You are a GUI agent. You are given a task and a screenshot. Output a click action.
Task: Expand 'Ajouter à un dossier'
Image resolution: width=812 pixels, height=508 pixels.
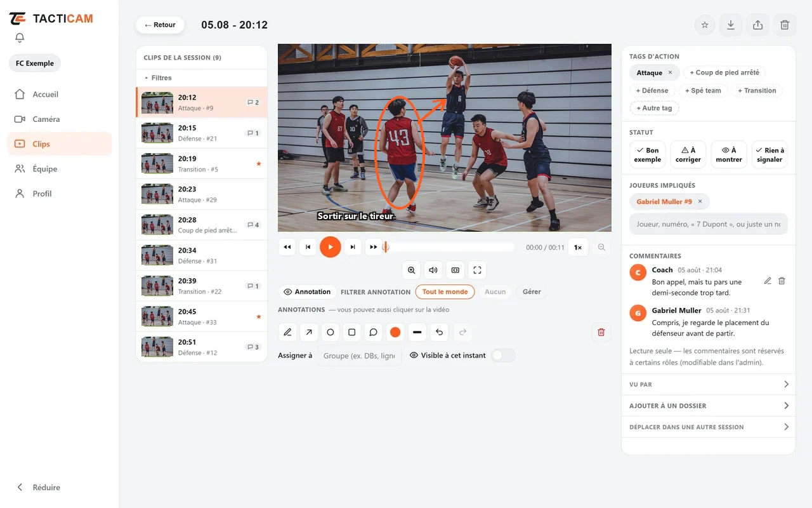tap(709, 406)
